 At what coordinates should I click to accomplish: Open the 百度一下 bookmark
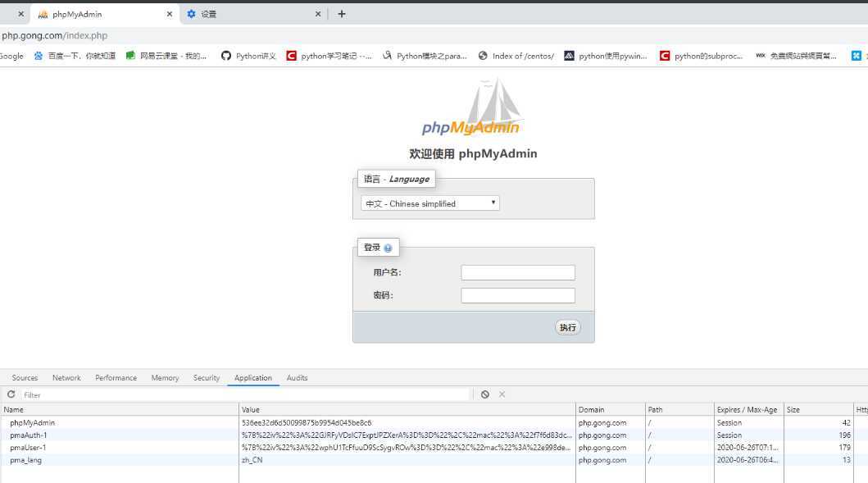pos(75,56)
